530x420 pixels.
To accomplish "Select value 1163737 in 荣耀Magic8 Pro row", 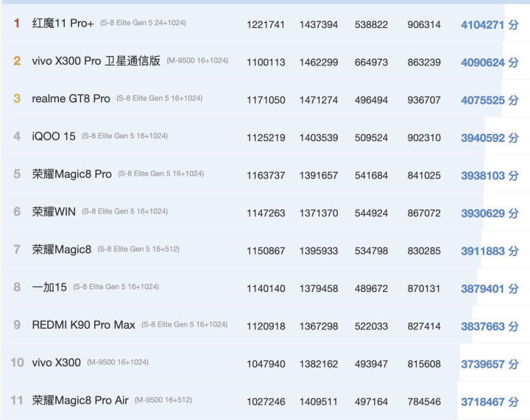I will click(x=266, y=176).
